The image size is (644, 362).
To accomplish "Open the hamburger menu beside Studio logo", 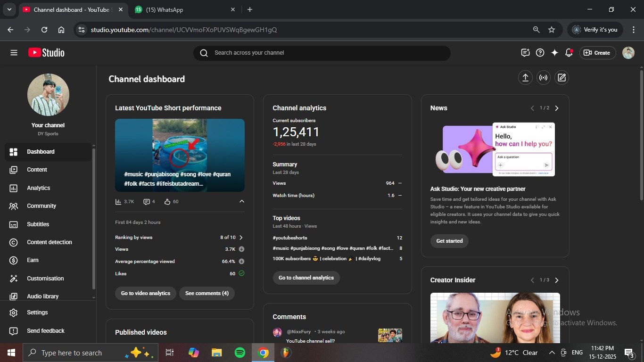I will click(x=14, y=53).
